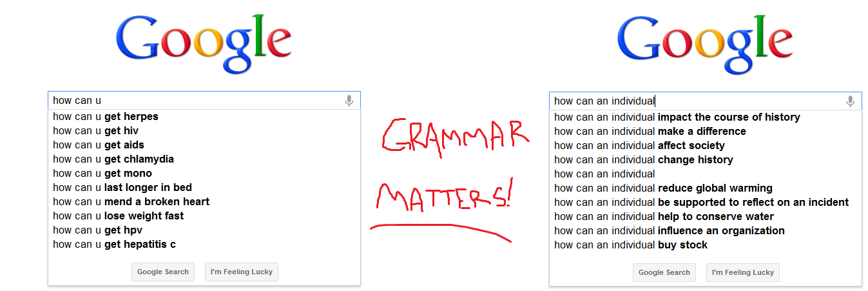Viewport: 868px width, 291px height.
Task: Select 'make a difference' suggestion
Action: (650, 132)
